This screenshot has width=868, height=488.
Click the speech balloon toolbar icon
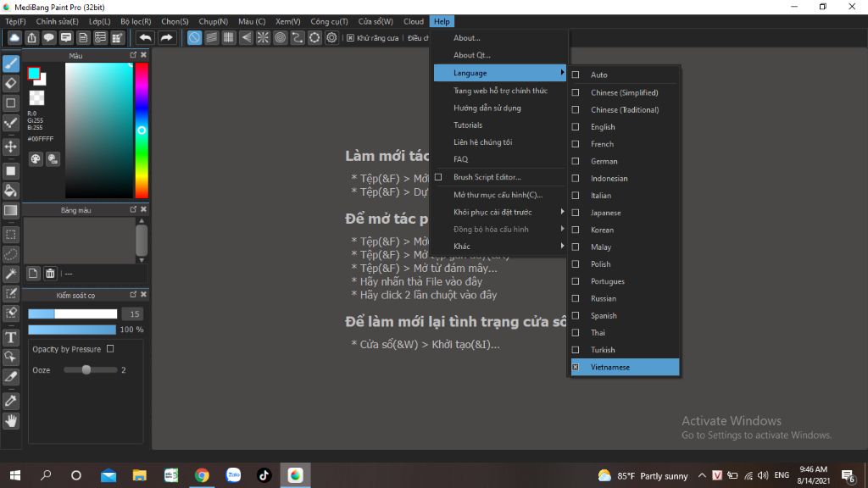pos(48,37)
